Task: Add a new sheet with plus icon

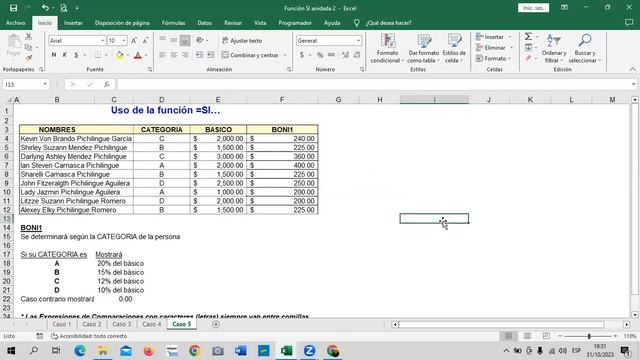Action: pyautogui.click(x=216, y=324)
